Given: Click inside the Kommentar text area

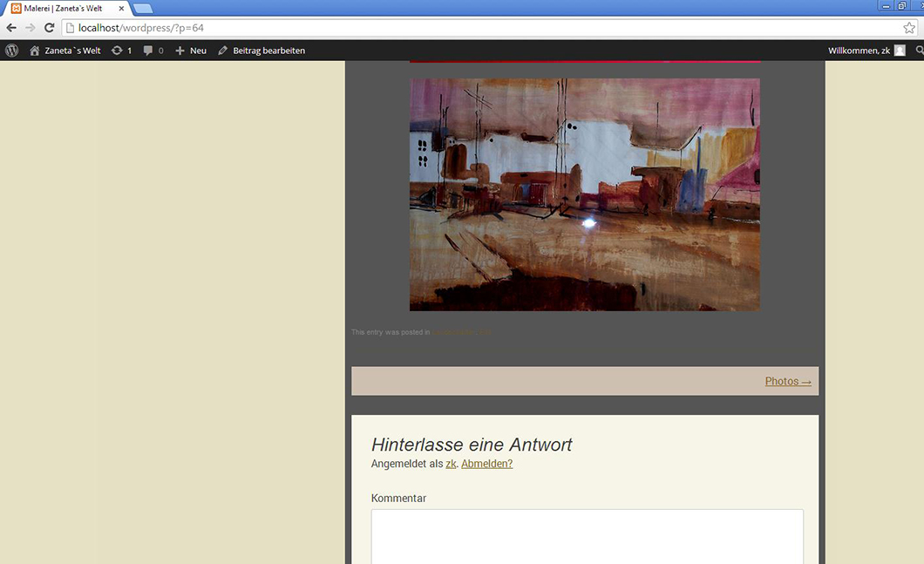Looking at the screenshot, I should pyautogui.click(x=587, y=536).
